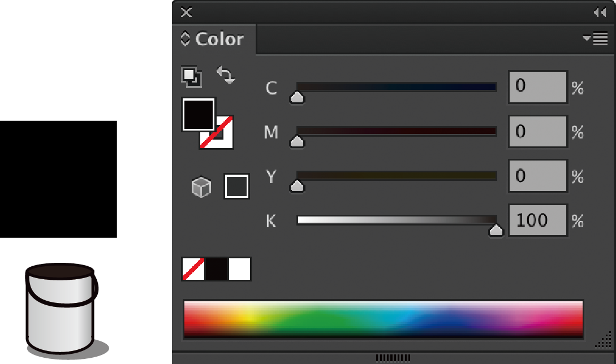
Task: Pick the black swatch below sliders
Action: [216, 270]
